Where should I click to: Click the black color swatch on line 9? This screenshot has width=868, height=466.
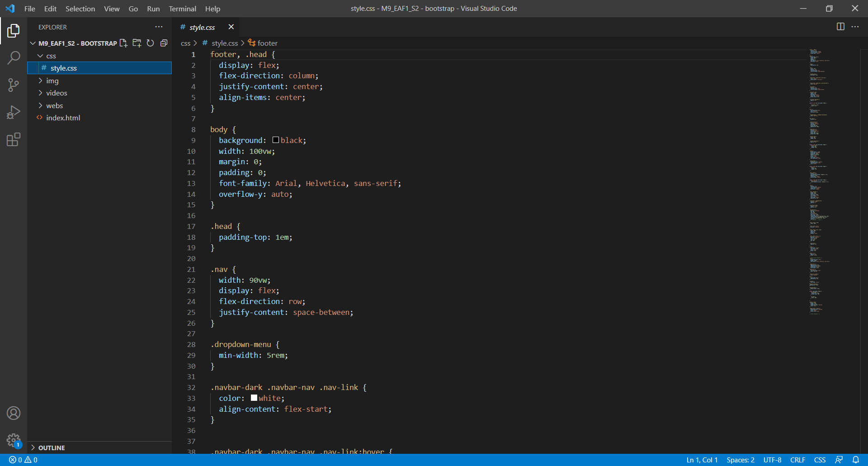276,140
